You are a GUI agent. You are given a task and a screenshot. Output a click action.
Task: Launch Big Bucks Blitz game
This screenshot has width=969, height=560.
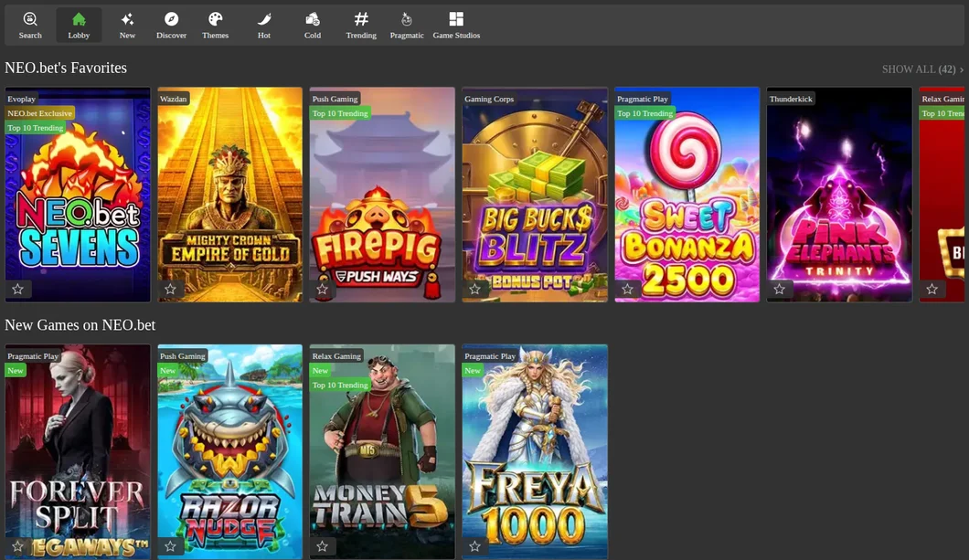point(535,195)
